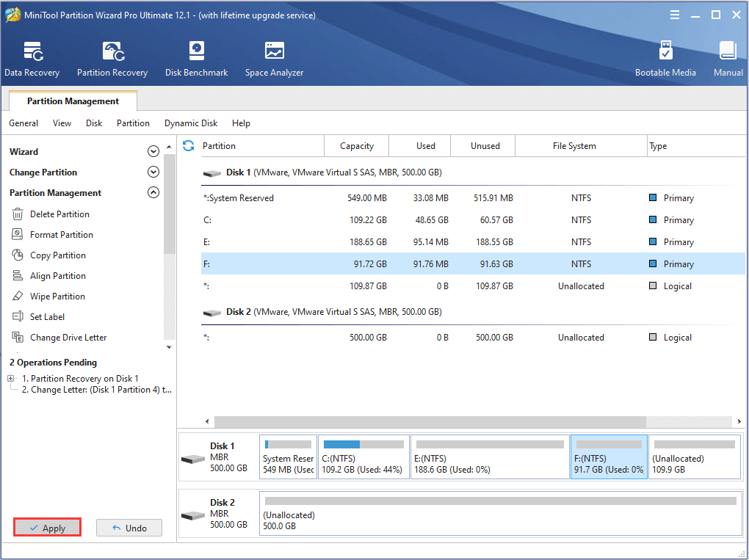This screenshot has width=749, height=560.
Task: Sort by the File System column header
Action: 581,145
